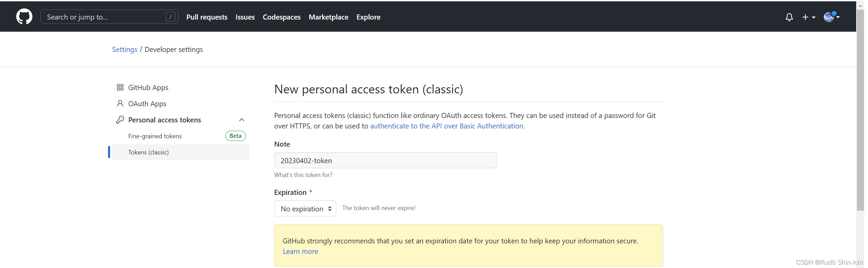Click the Note field label
The width and height of the screenshot is (868, 268).
282,144
